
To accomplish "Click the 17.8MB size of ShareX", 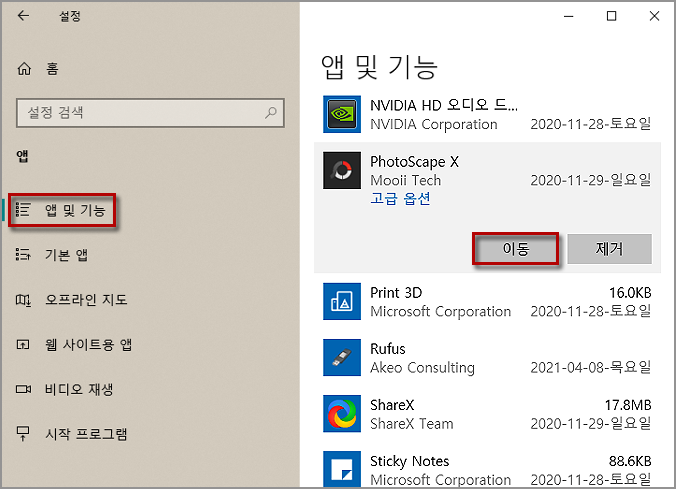I will (627, 405).
